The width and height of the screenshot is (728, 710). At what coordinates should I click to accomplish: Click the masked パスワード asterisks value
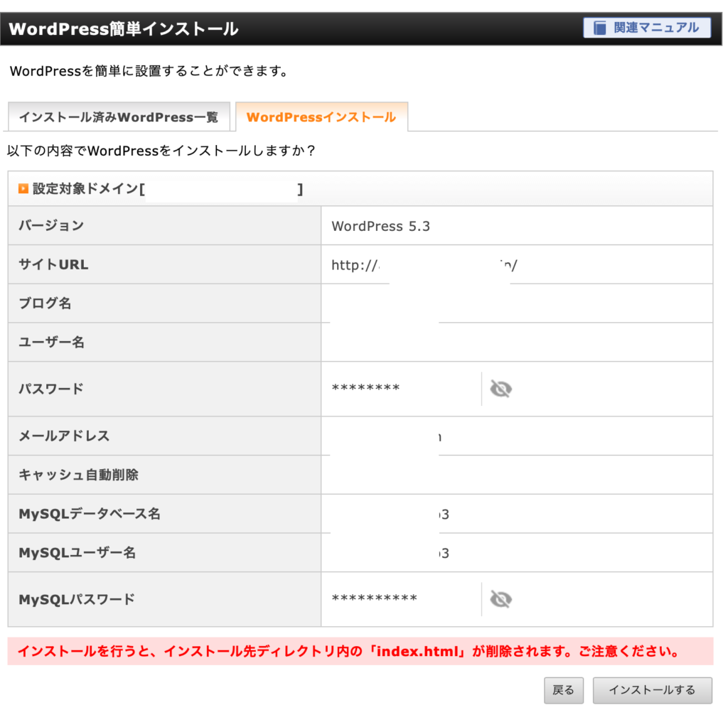[x=366, y=388]
